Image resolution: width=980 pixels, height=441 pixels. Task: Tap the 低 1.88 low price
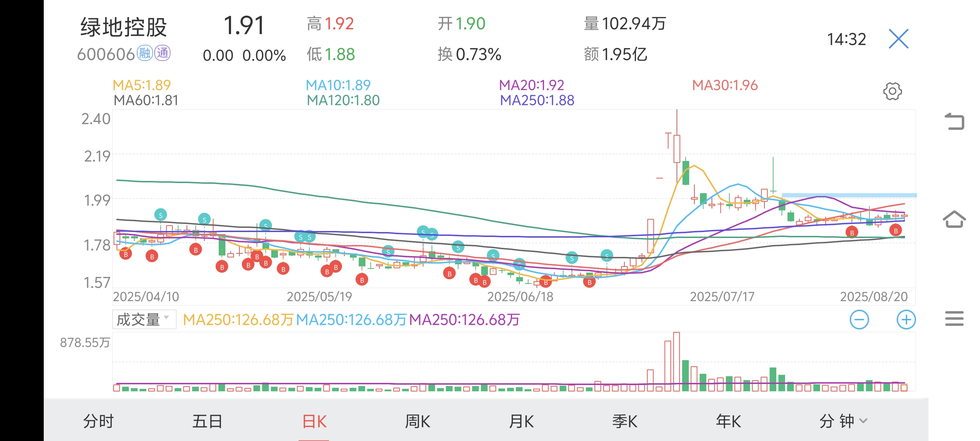(331, 54)
